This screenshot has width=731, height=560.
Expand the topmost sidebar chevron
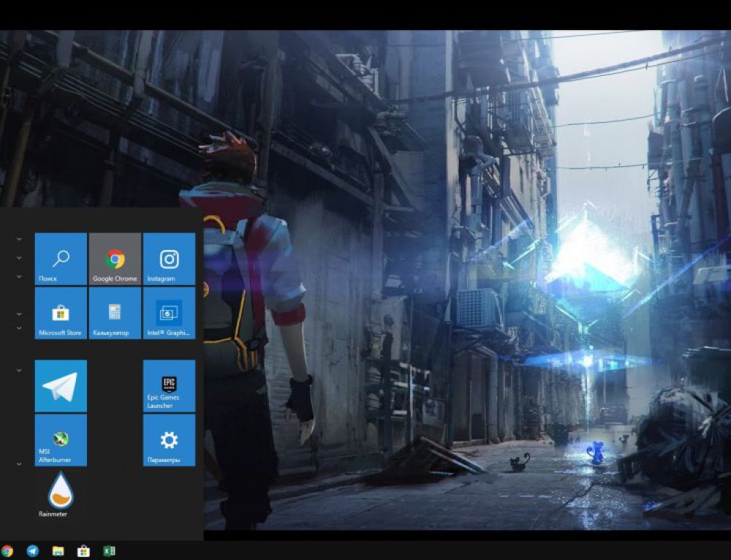pyautogui.click(x=19, y=238)
